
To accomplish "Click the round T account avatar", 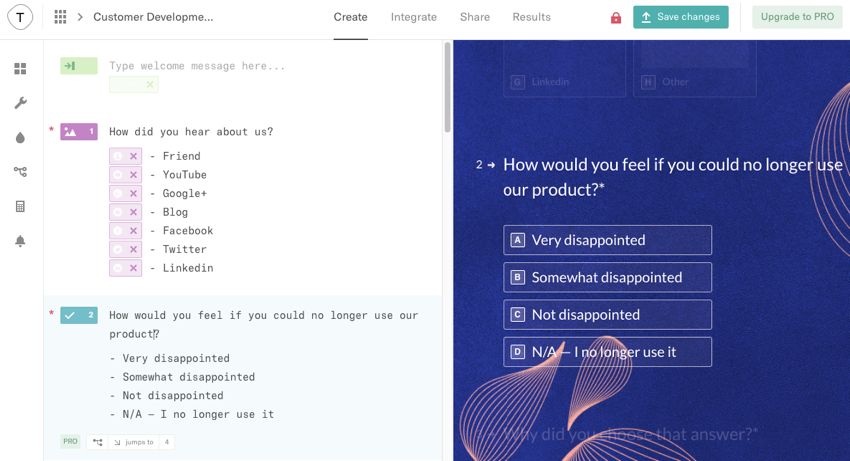I will click(20, 17).
